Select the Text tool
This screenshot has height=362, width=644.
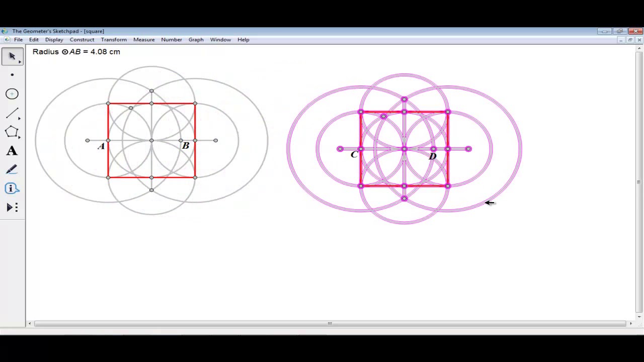(13, 151)
